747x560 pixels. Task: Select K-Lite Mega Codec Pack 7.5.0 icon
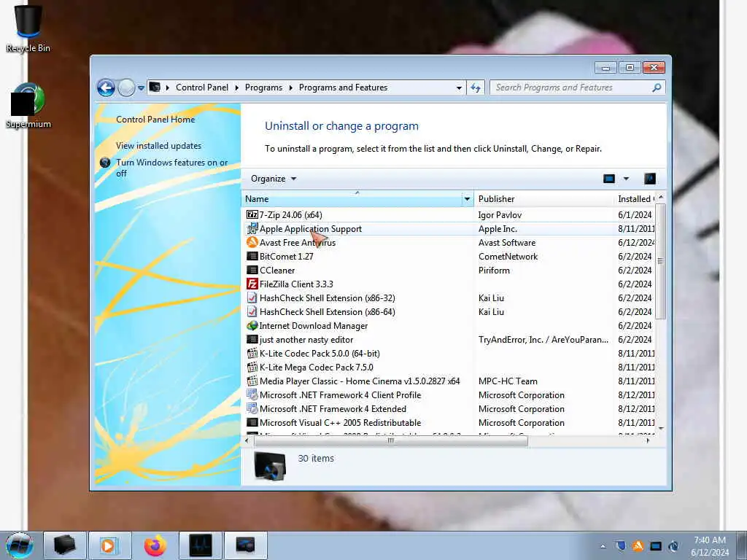[x=252, y=367]
